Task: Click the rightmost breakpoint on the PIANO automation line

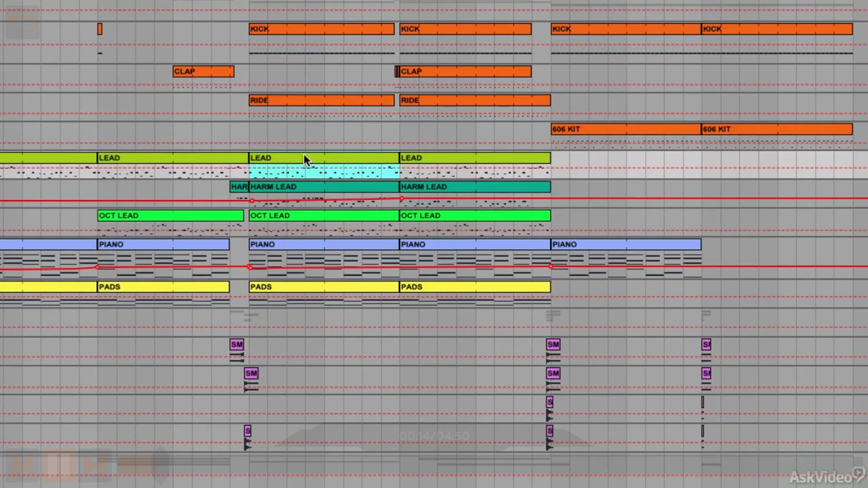Action: (551, 267)
